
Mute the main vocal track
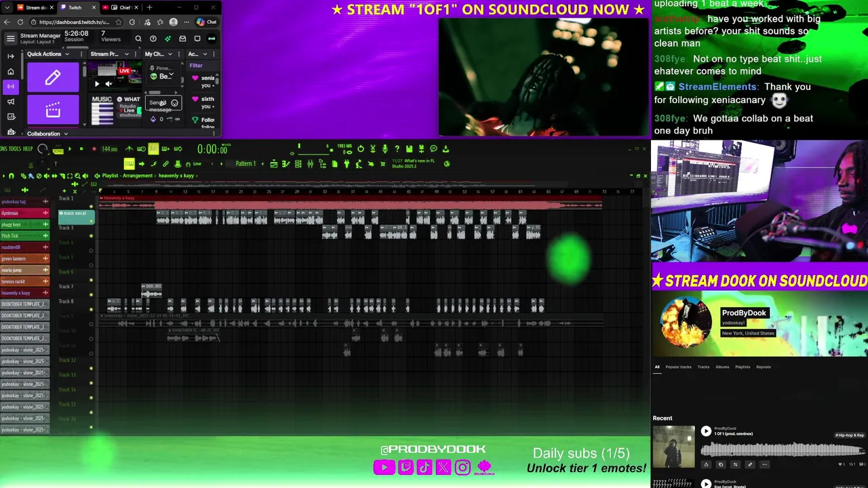point(92,222)
